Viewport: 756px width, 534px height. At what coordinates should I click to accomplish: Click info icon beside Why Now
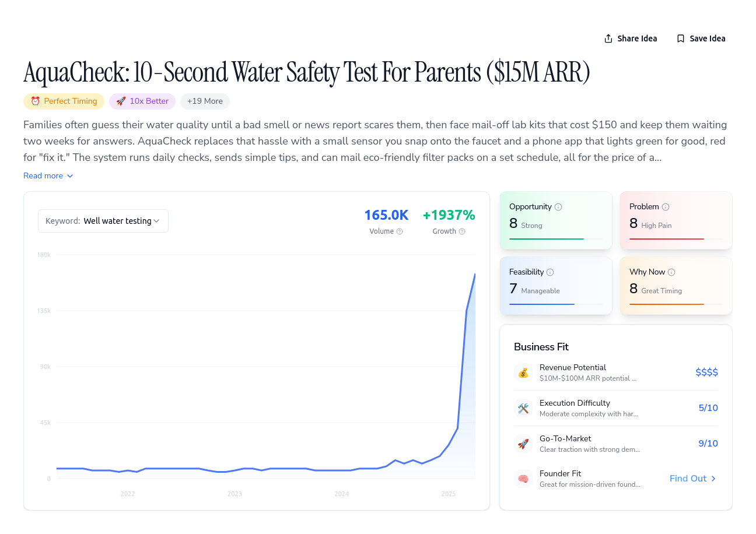671,272
